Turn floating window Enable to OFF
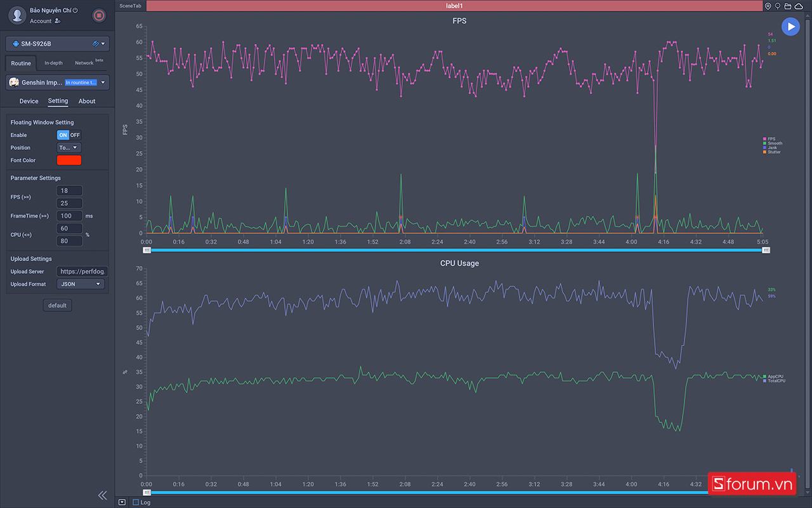 (x=75, y=135)
